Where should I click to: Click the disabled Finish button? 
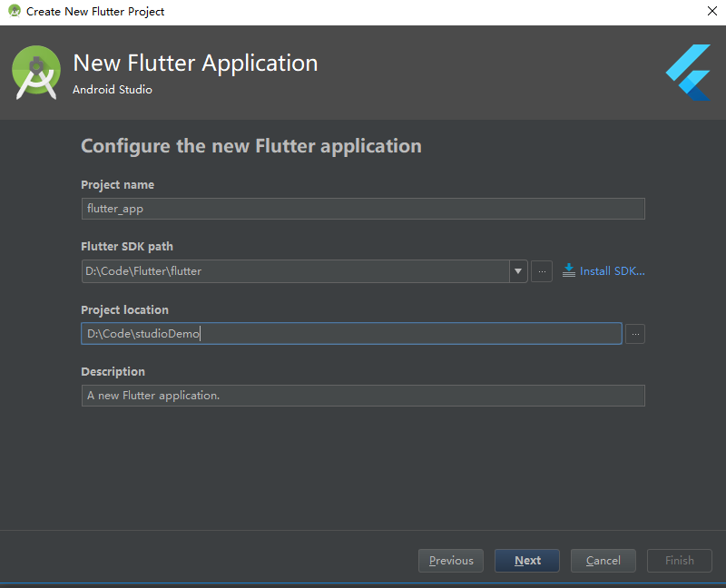pyautogui.click(x=679, y=561)
